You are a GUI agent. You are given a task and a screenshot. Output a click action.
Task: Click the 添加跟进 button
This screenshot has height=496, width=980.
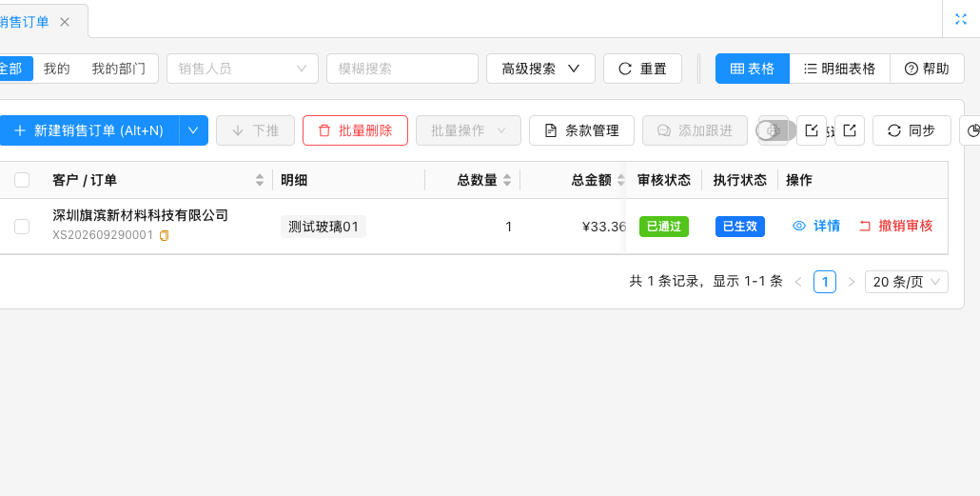695,130
